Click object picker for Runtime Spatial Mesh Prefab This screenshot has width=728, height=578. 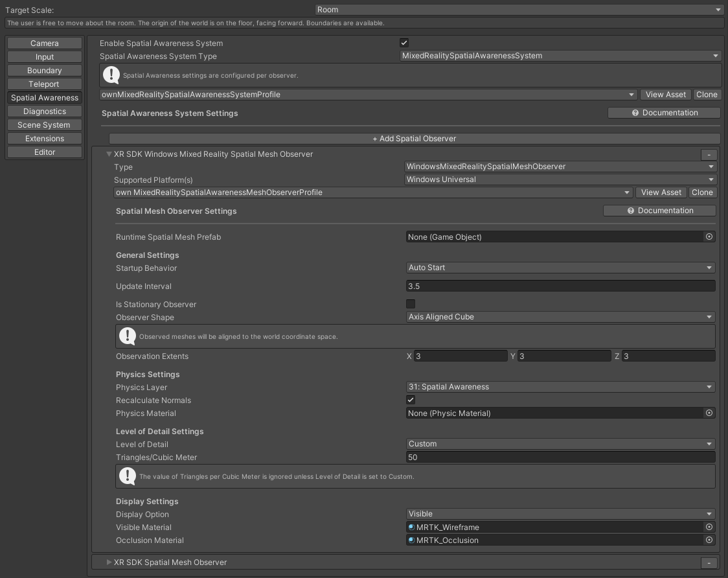coord(709,237)
